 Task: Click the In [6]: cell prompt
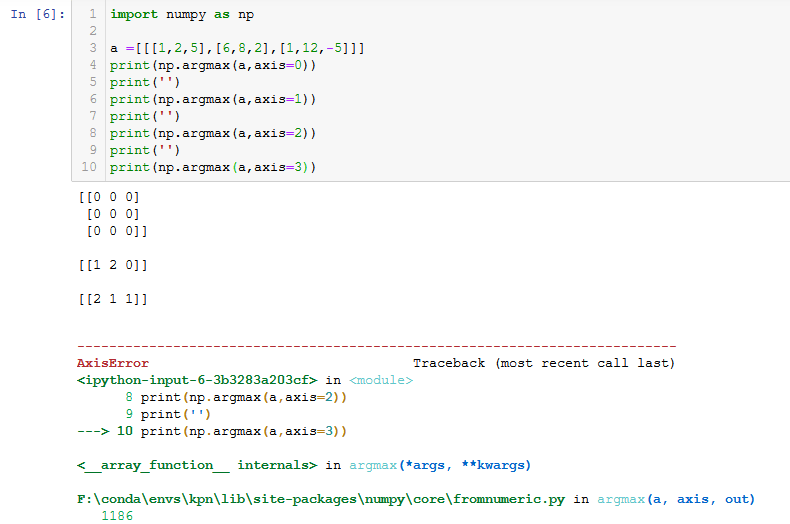point(38,14)
